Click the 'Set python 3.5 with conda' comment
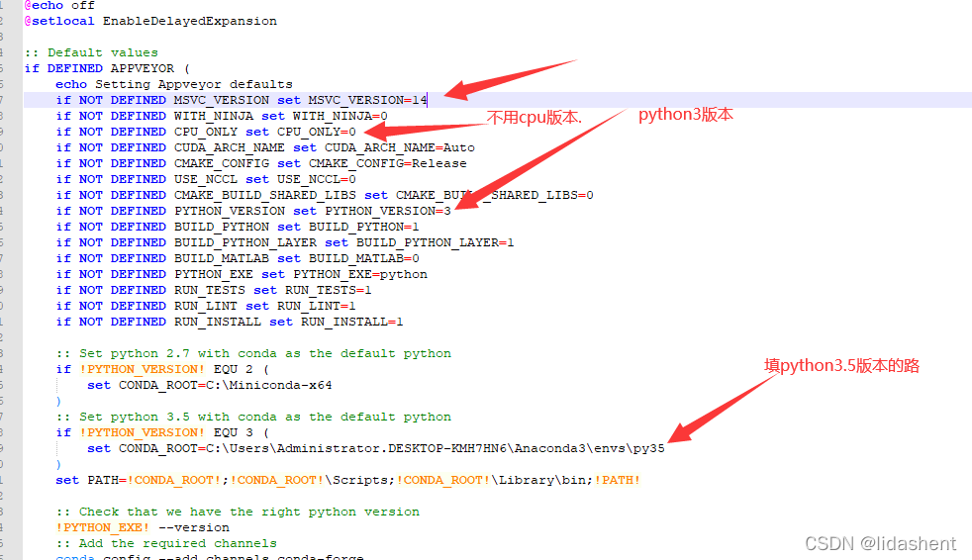This screenshot has height=560, width=972. [x=253, y=417]
